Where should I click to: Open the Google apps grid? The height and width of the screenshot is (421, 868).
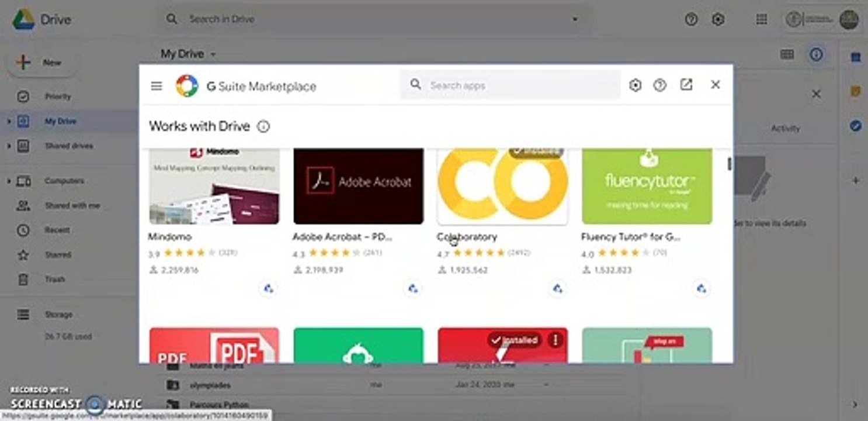(x=761, y=19)
